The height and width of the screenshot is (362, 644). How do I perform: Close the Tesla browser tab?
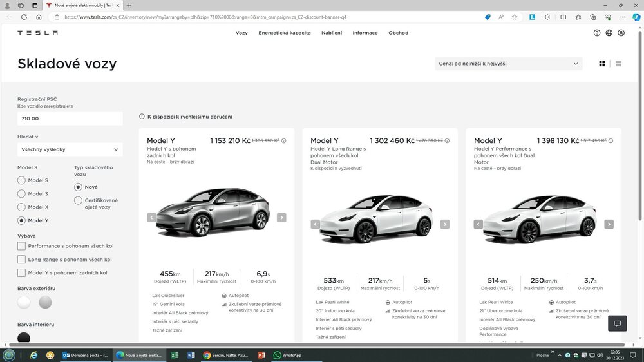(x=118, y=5)
